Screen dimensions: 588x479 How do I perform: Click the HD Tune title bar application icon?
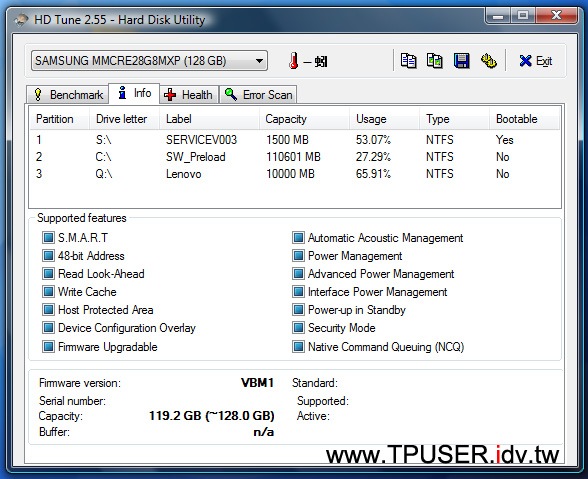(22, 20)
